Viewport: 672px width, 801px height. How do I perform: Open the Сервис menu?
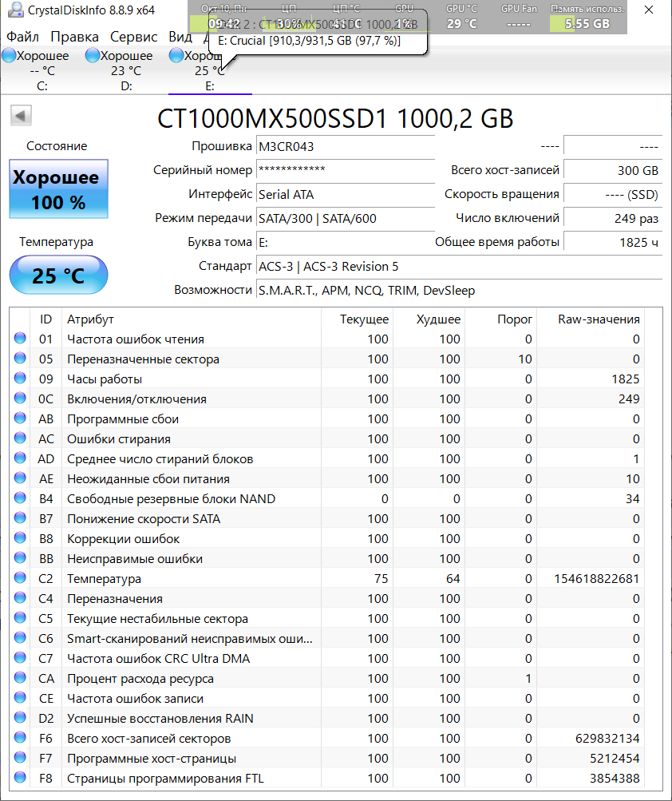tap(133, 37)
